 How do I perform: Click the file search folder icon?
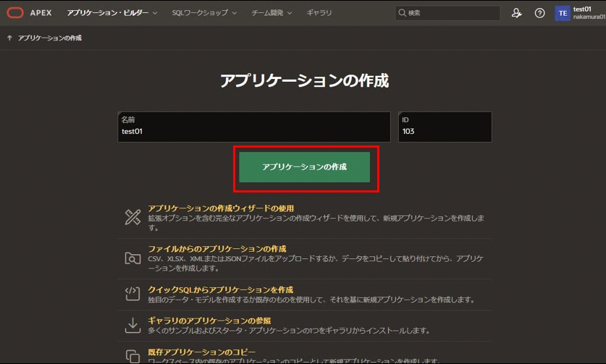[132, 258]
